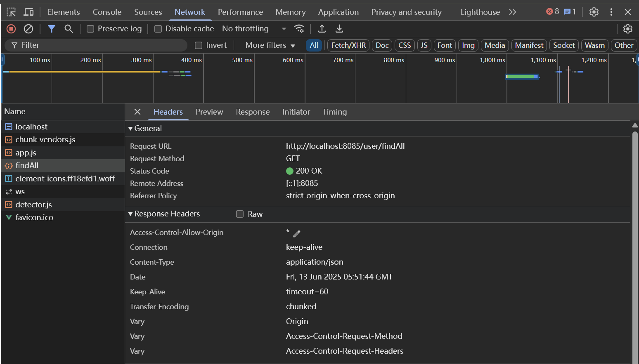
Task: Filter requests by Fetch/XHR
Action: coord(348,45)
